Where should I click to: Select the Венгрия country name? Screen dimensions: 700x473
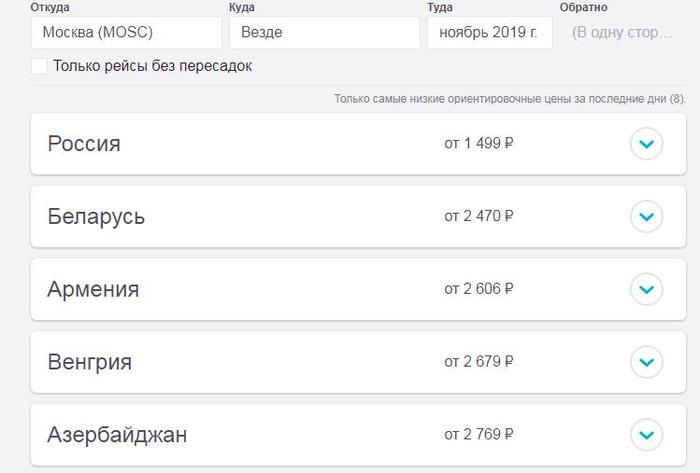tap(90, 362)
